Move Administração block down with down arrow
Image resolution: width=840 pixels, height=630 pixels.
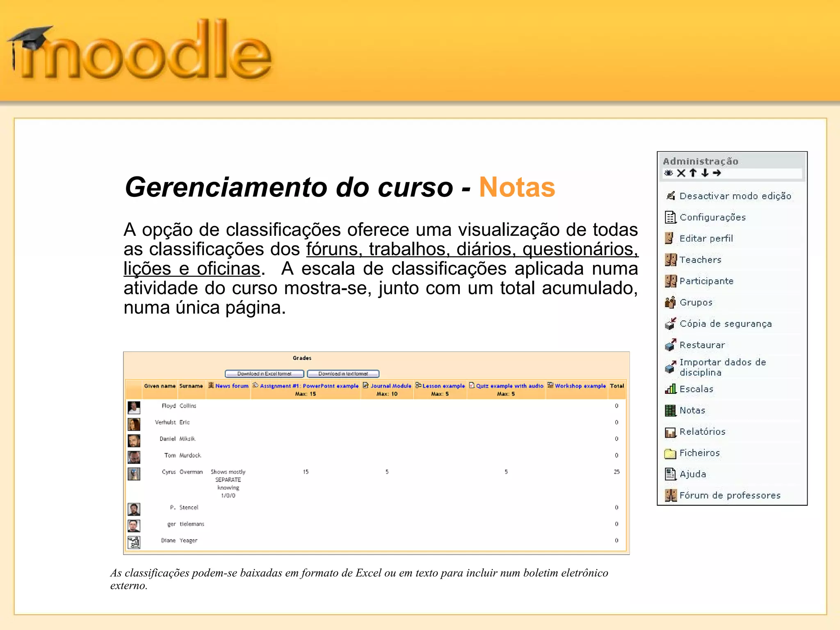(705, 173)
